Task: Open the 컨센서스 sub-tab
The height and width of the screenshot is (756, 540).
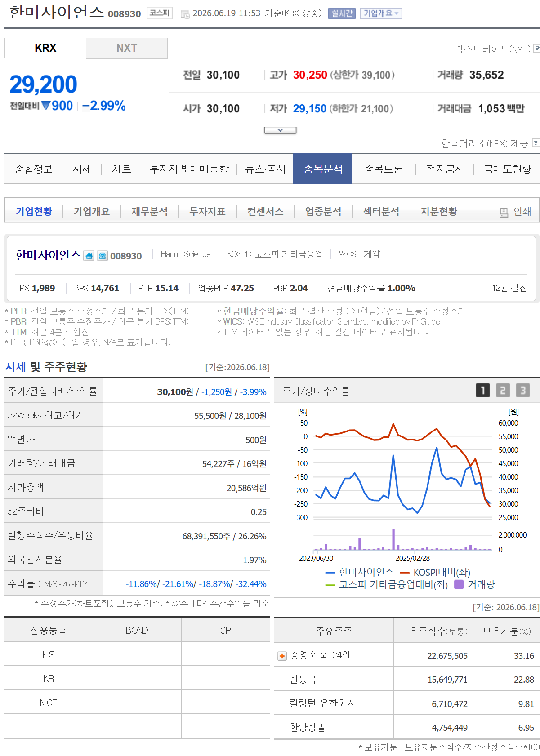Action: (265, 211)
